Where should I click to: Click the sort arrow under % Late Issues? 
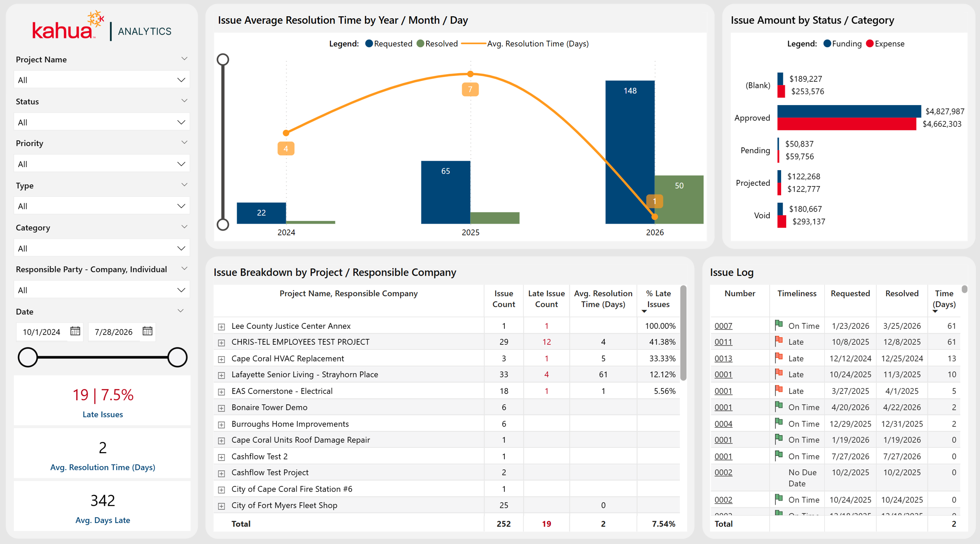pos(644,311)
